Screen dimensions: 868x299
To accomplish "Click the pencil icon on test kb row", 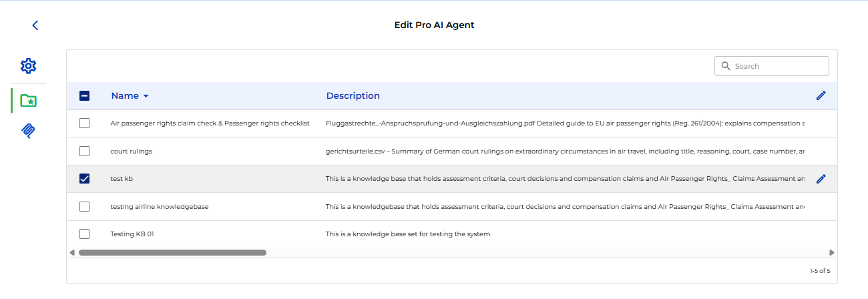I will click(821, 179).
